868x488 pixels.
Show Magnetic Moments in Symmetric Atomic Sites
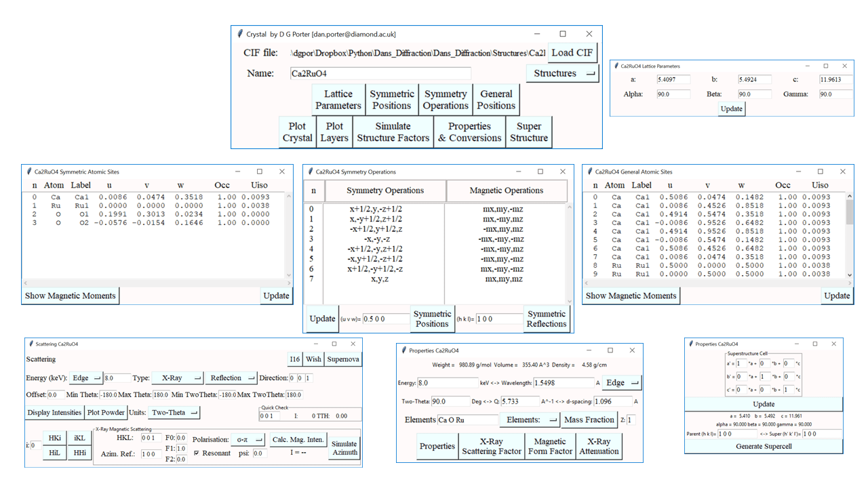(70, 296)
